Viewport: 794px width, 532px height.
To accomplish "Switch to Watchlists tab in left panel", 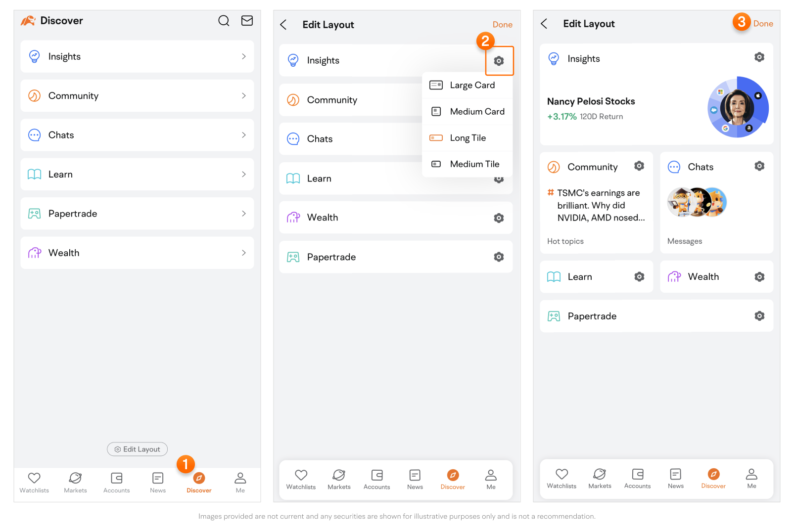I will click(34, 482).
